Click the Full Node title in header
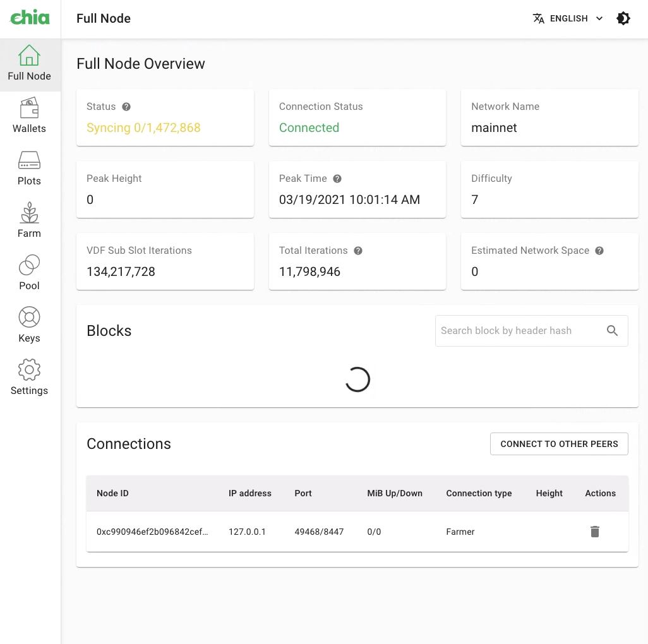 [103, 18]
